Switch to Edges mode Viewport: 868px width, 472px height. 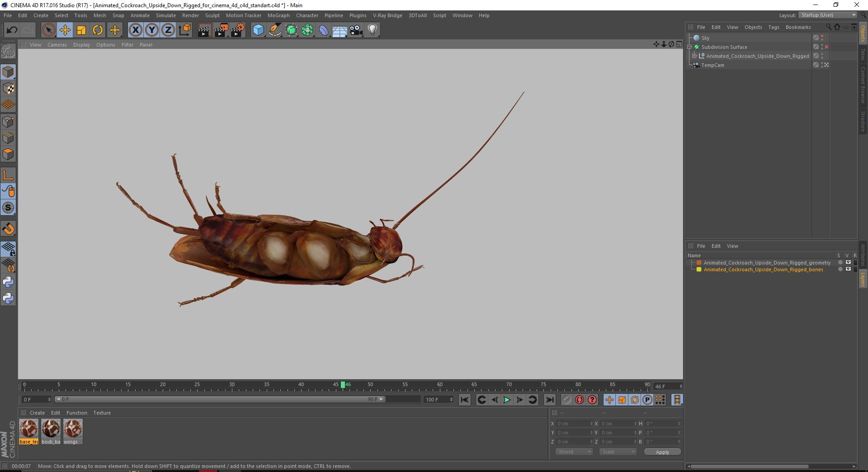(8, 138)
